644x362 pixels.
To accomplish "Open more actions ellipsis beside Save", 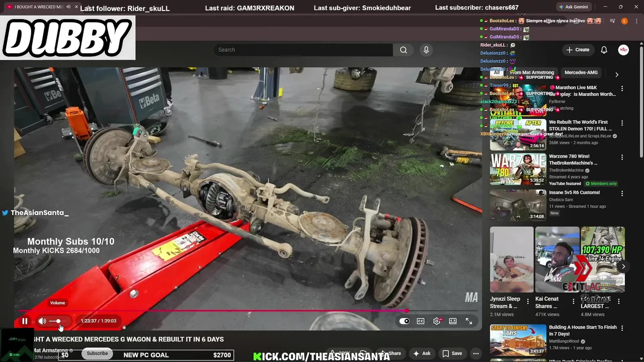I will (x=476, y=353).
